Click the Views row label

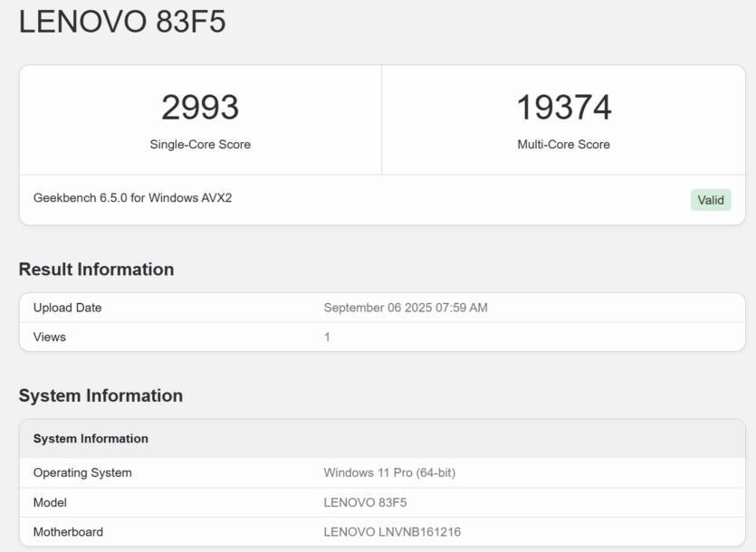tap(50, 337)
